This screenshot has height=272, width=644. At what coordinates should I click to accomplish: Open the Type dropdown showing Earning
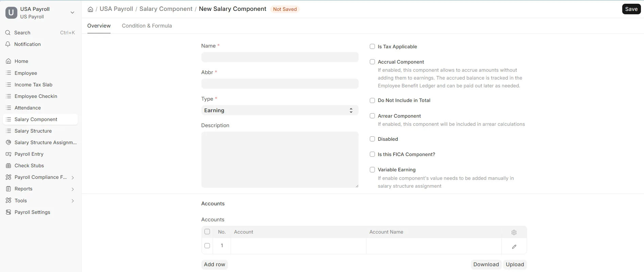pyautogui.click(x=280, y=111)
